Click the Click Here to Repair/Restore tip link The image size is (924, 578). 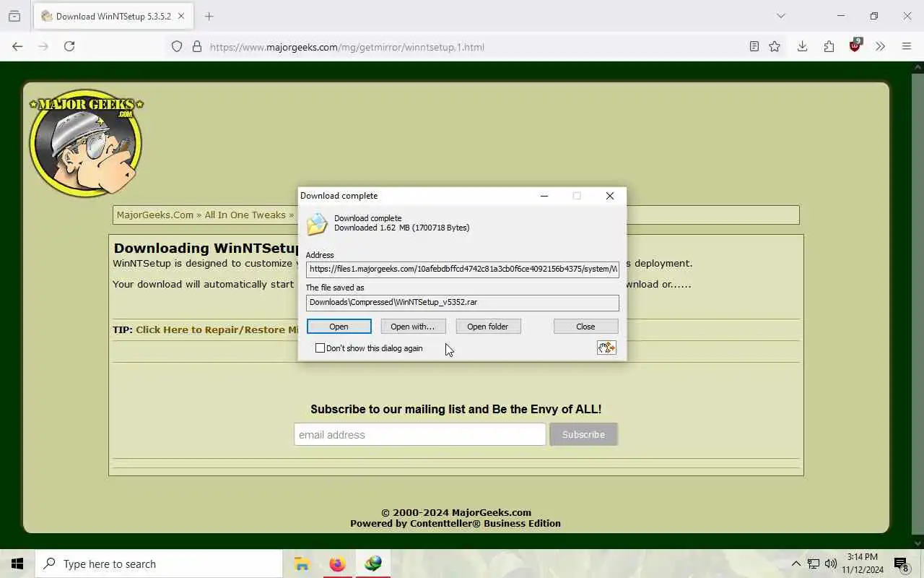tap(217, 329)
